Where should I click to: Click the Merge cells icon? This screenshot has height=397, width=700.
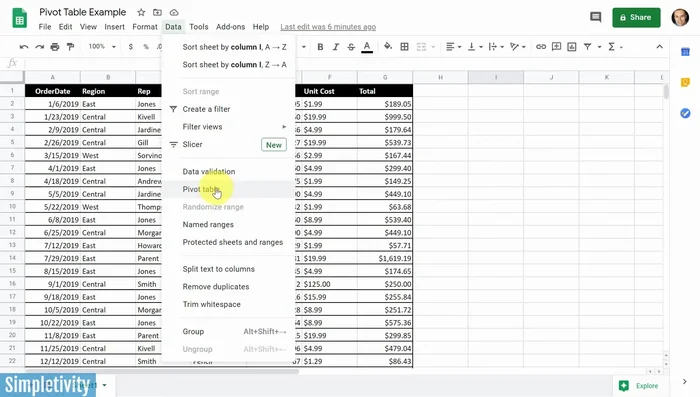point(421,46)
